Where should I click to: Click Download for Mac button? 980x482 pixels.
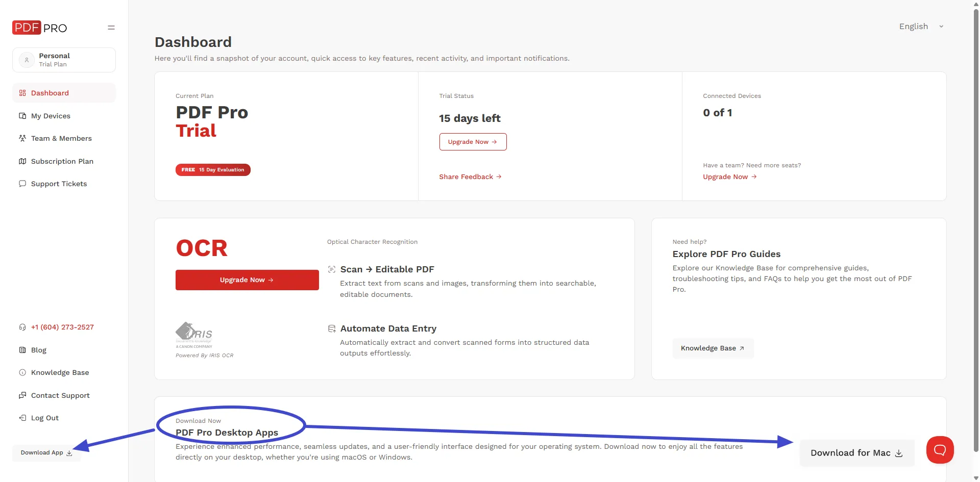[856, 453]
